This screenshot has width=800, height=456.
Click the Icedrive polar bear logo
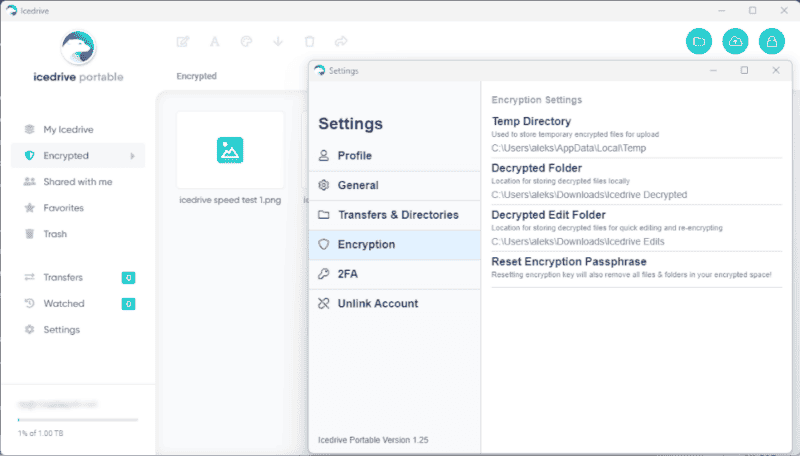point(78,47)
